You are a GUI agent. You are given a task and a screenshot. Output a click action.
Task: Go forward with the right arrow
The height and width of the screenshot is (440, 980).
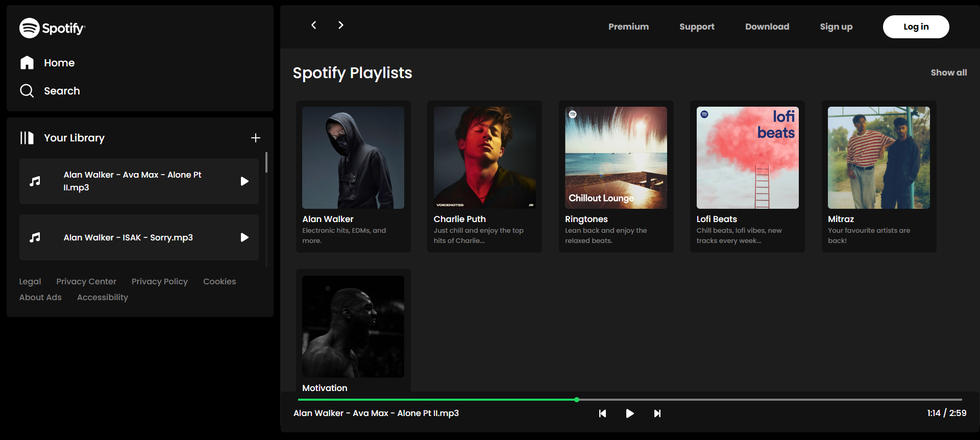[x=341, y=25]
